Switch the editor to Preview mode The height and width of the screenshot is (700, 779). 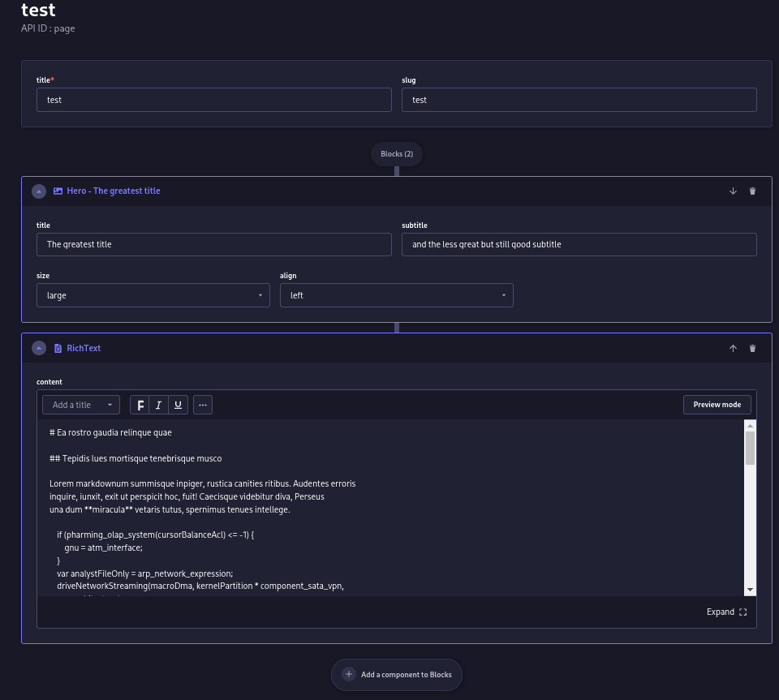[x=717, y=405]
